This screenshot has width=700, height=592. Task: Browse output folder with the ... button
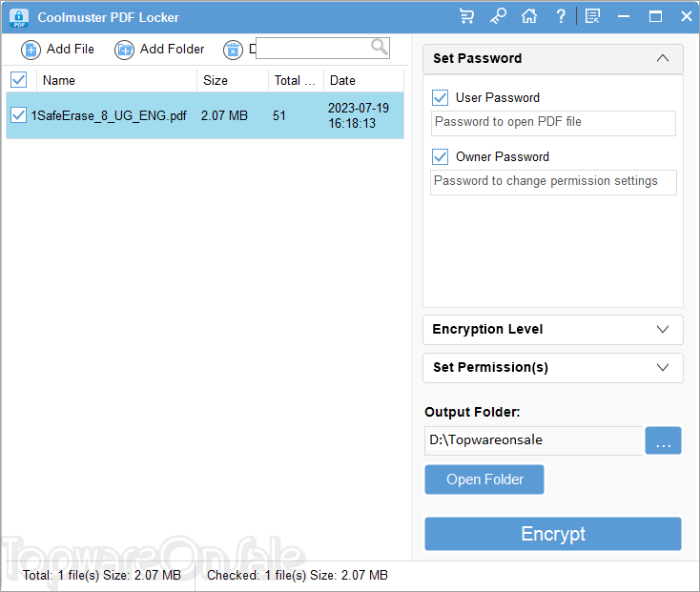[664, 440]
